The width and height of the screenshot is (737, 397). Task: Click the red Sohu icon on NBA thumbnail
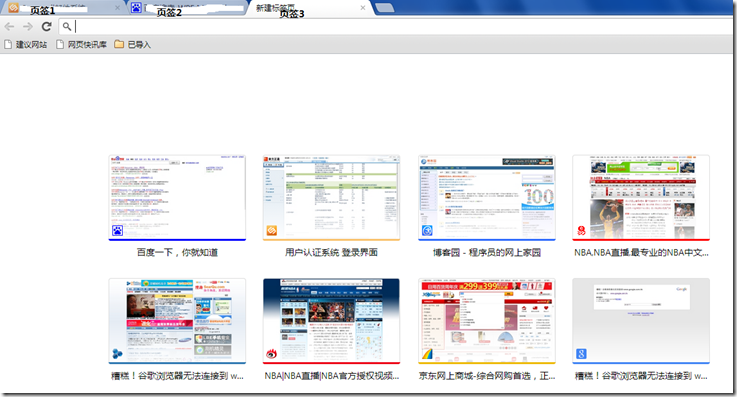[x=581, y=230]
